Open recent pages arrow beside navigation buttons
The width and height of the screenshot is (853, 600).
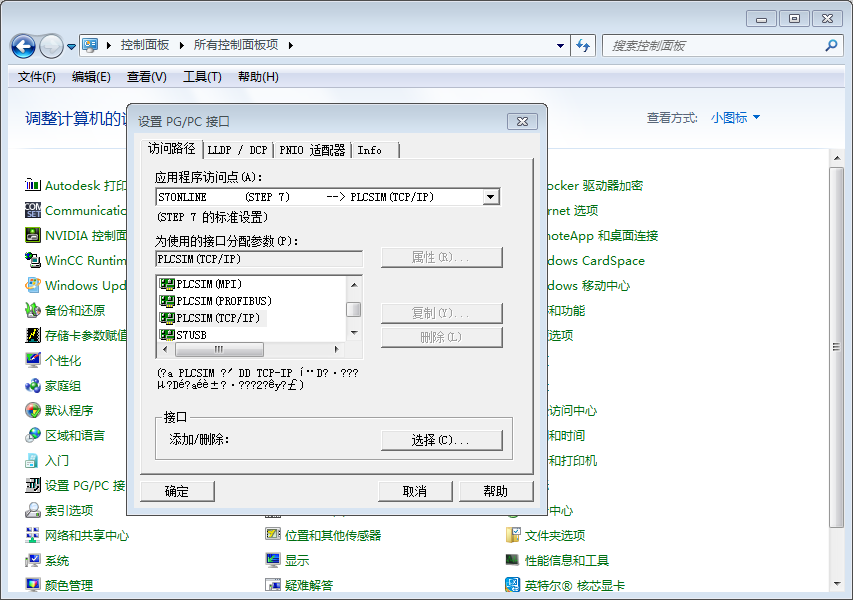[71, 47]
